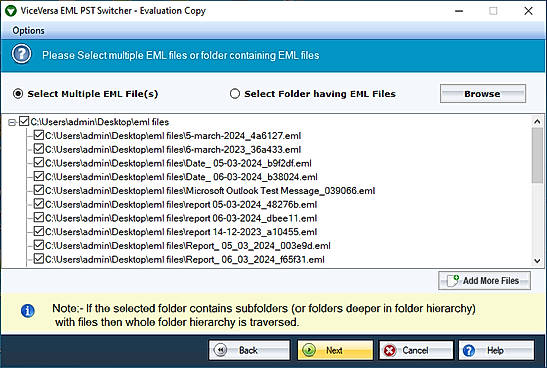
Task: Choose Select Multiple EML File(s) radio button
Action: 18,94
